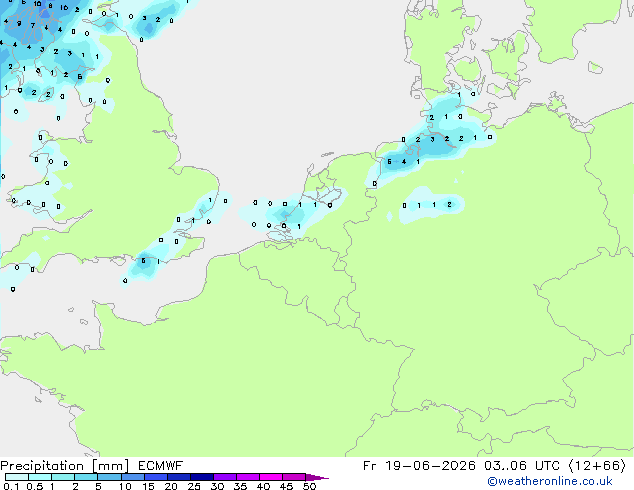Click the '[mm]' unit label

coord(110,466)
